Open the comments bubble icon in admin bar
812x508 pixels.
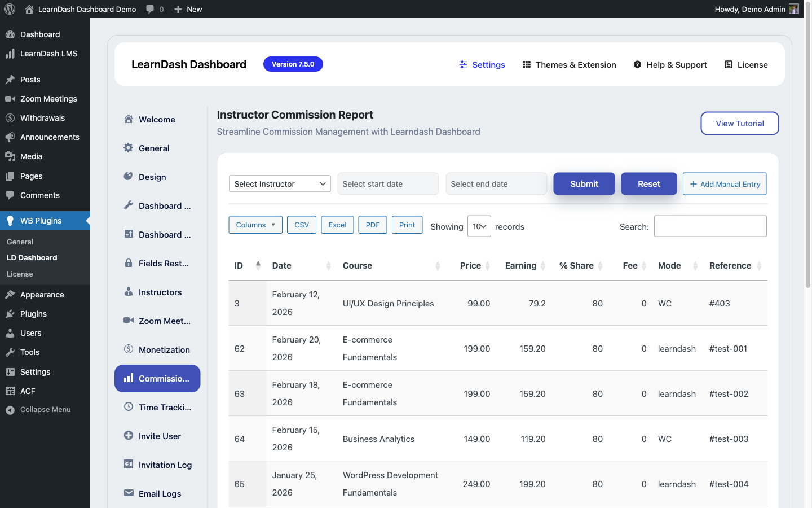point(150,9)
